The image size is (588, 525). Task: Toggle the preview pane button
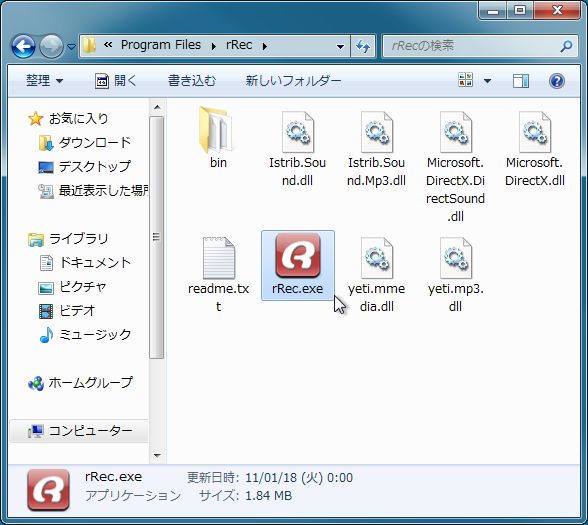pyautogui.click(x=521, y=81)
